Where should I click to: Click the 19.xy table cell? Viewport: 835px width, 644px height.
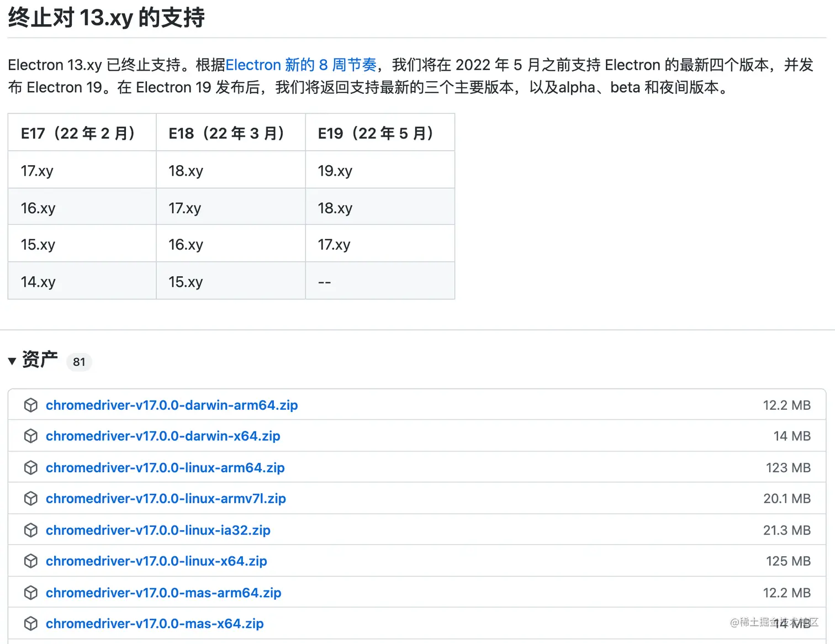point(380,170)
